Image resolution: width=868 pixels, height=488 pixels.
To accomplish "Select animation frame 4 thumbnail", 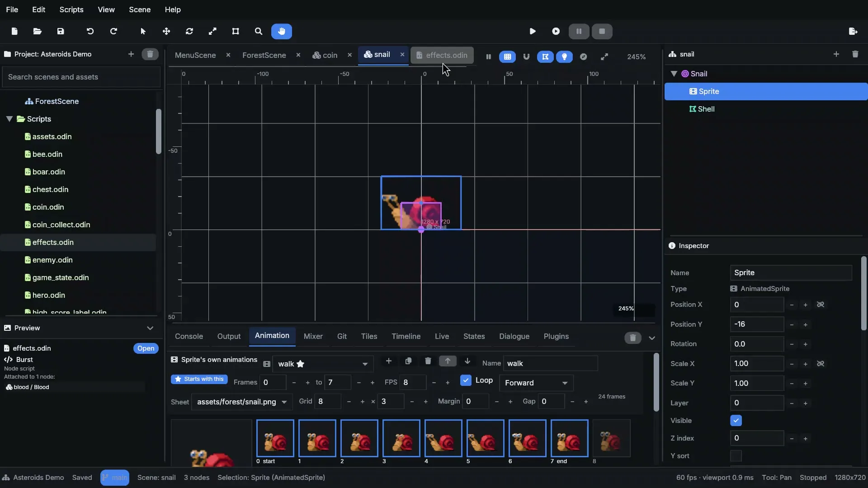I will tap(443, 438).
